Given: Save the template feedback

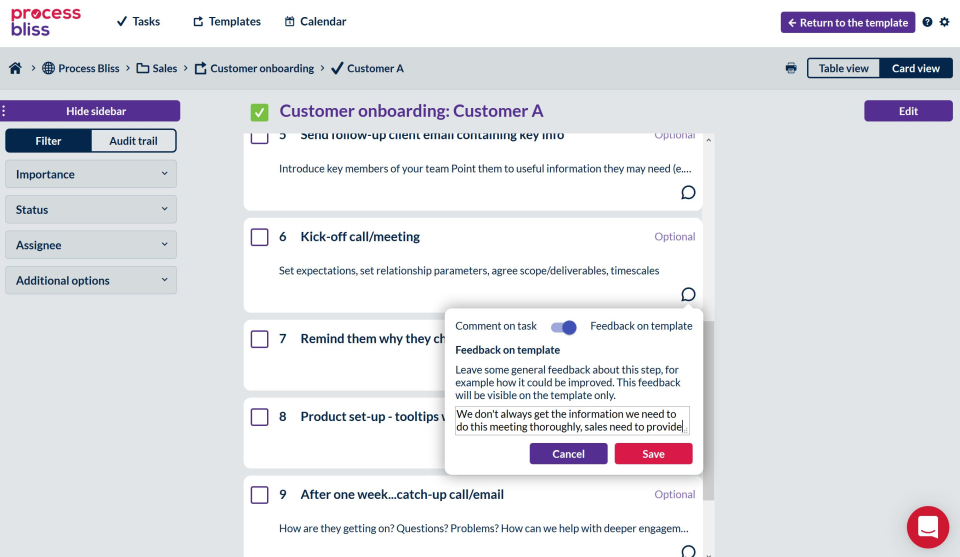Looking at the screenshot, I should 653,454.
